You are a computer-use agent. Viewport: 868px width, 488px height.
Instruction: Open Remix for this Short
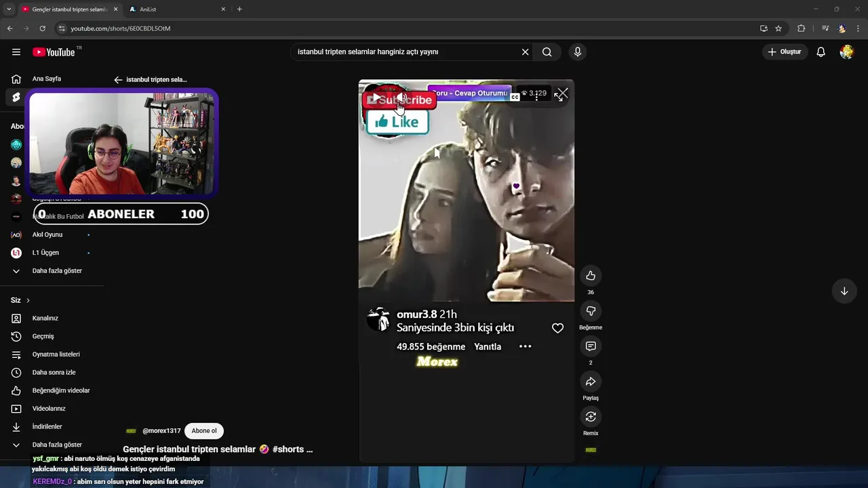[x=591, y=417]
